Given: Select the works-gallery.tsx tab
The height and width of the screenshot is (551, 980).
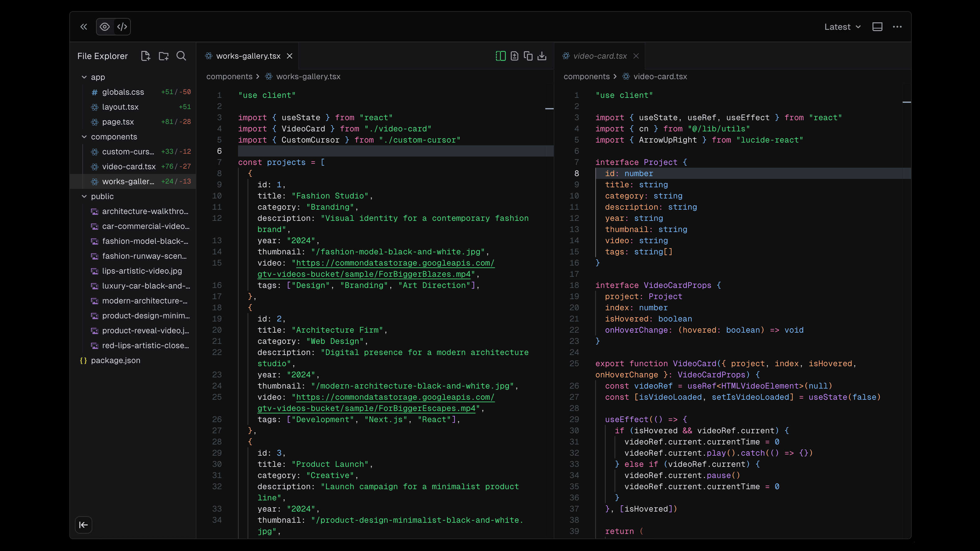Looking at the screenshot, I should pos(247,56).
